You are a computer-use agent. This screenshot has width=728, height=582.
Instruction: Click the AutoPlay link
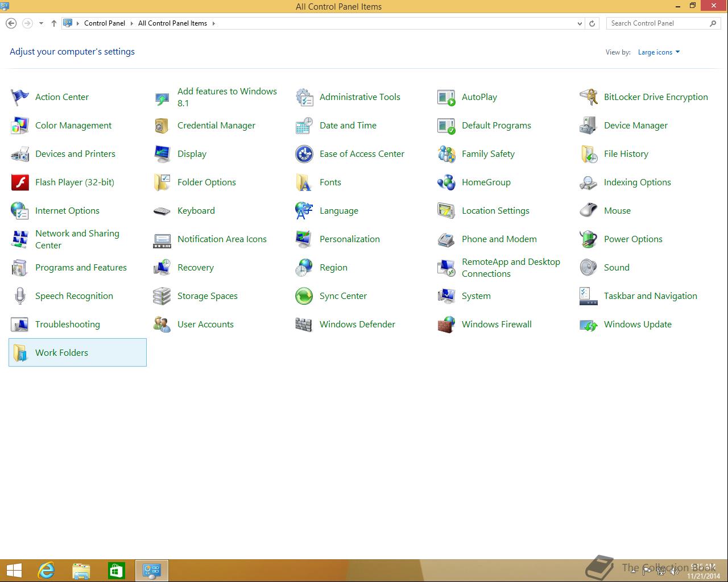(x=479, y=97)
